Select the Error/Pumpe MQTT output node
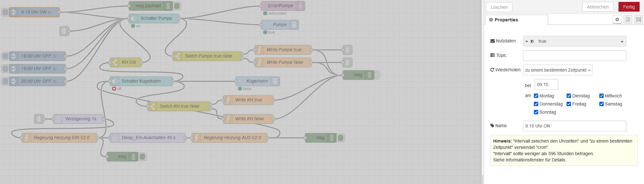This screenshot has width=644, height=184. click(283, 6)
